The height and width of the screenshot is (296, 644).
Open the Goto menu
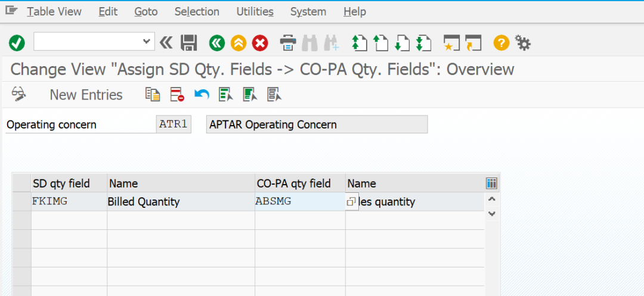tap(146, 11)
